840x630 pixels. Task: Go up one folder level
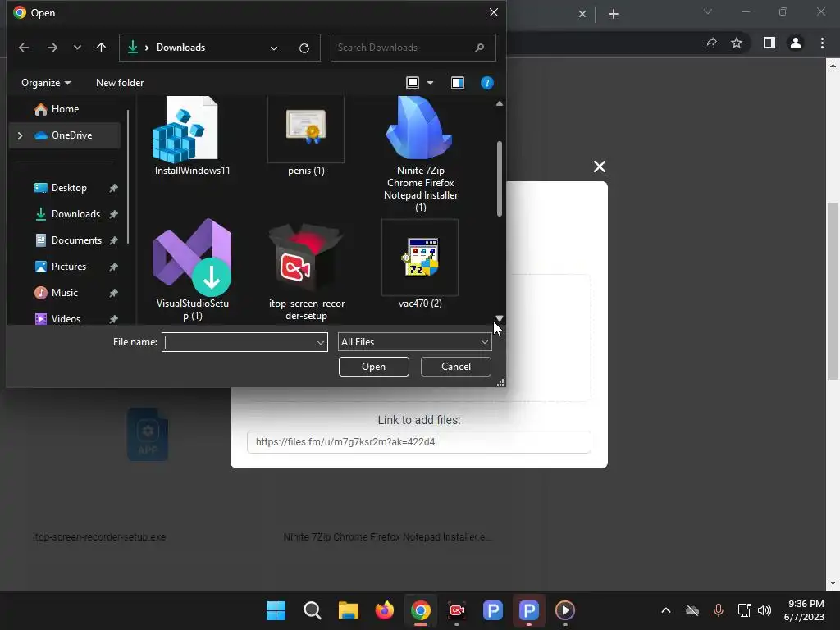coord(101,48)
